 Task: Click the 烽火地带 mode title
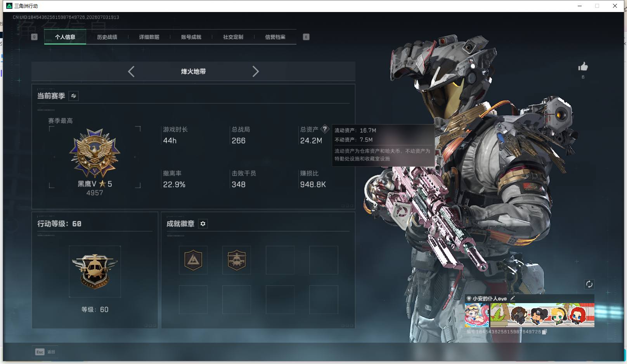[193, 71]
